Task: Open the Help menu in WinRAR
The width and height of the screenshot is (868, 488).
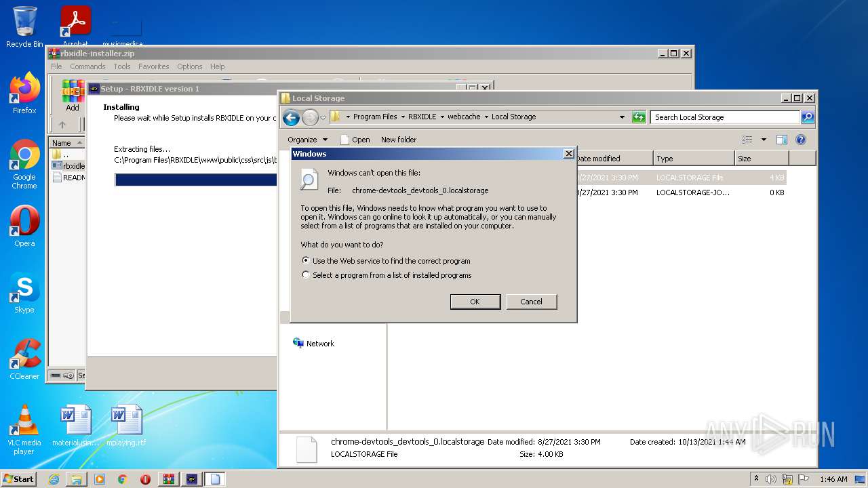Action: (x=217, y=66)
